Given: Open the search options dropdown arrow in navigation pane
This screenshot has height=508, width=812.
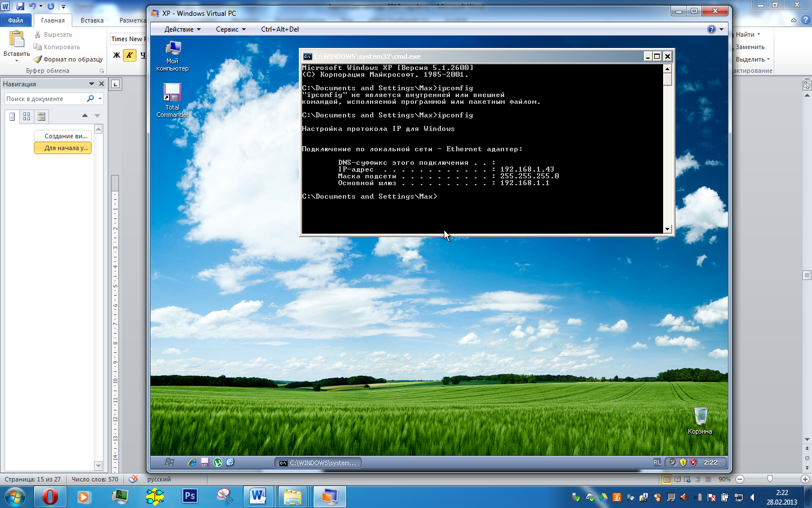Looking at the screenshot, I should (100, 99).
